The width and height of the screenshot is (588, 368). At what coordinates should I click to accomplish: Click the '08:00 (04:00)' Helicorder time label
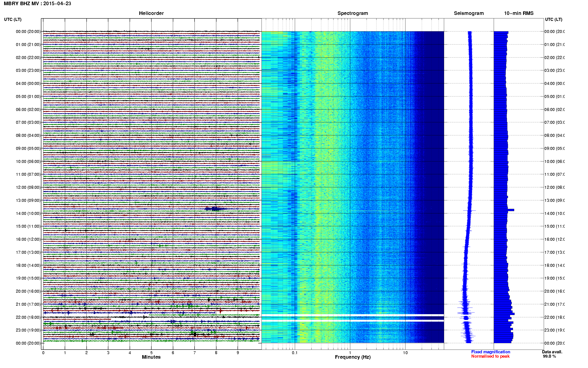point(28,135)
